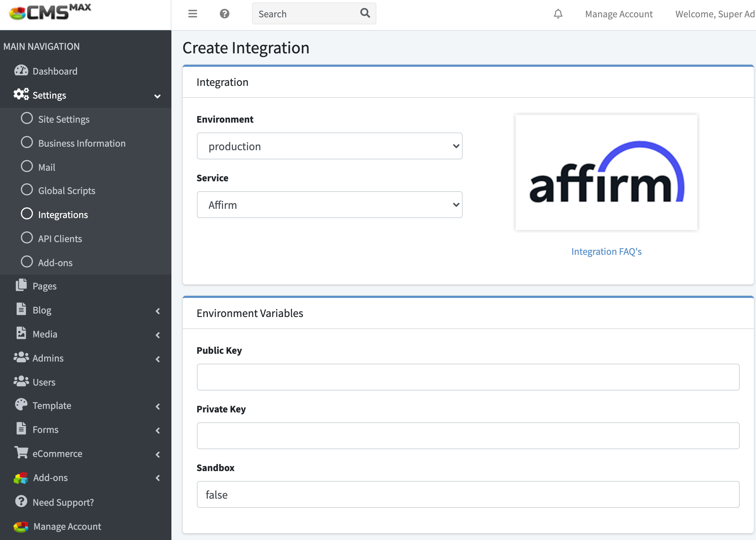Click the sidebar Manage Account logo icon
Image resolution: width=756 pixels, height=540 pixels.
pyautogui.click(x=21, y=527)
